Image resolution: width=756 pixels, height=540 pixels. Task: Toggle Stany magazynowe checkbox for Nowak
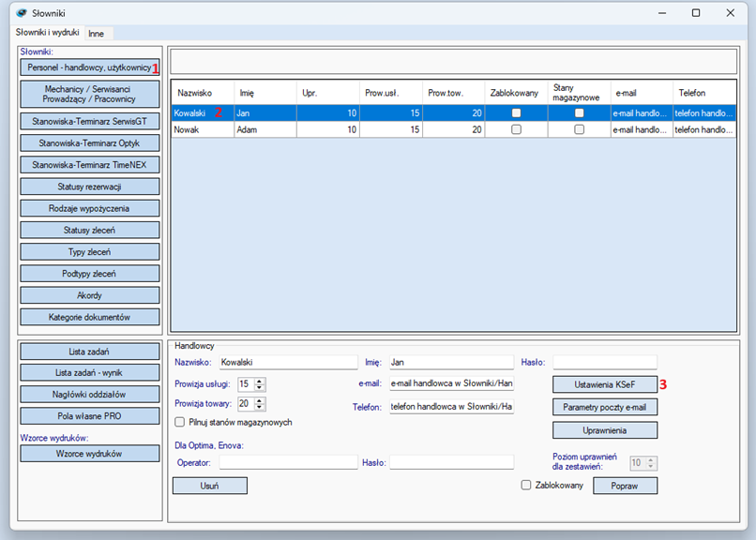(x=579, y=129)
